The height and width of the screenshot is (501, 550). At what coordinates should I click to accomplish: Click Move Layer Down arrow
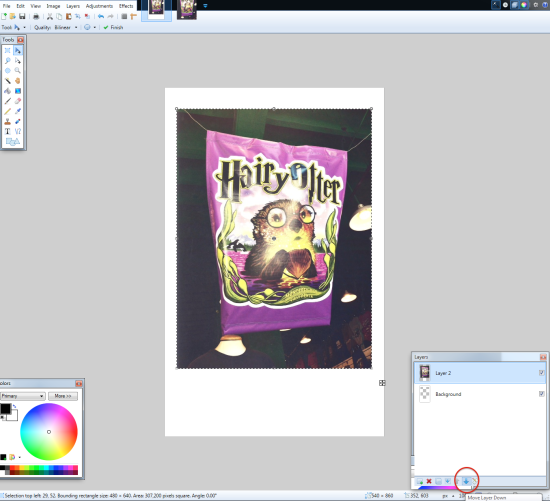point(466,481)
